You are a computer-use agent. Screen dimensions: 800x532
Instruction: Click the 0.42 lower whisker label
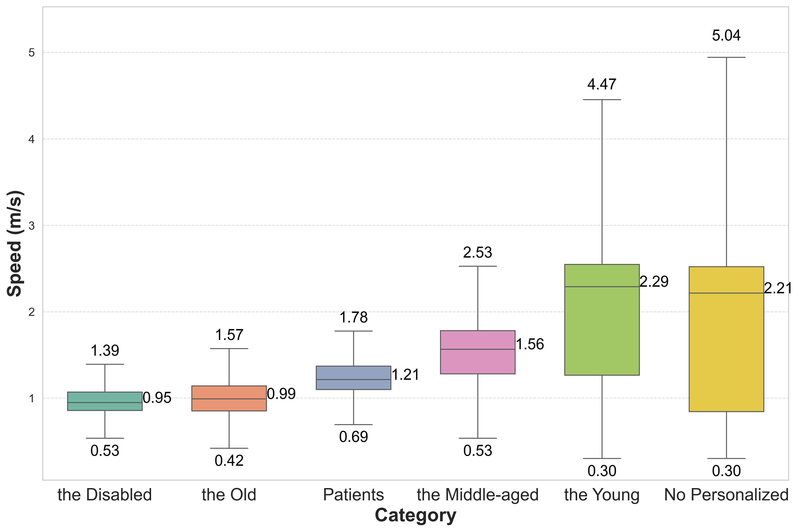(229, 461)
